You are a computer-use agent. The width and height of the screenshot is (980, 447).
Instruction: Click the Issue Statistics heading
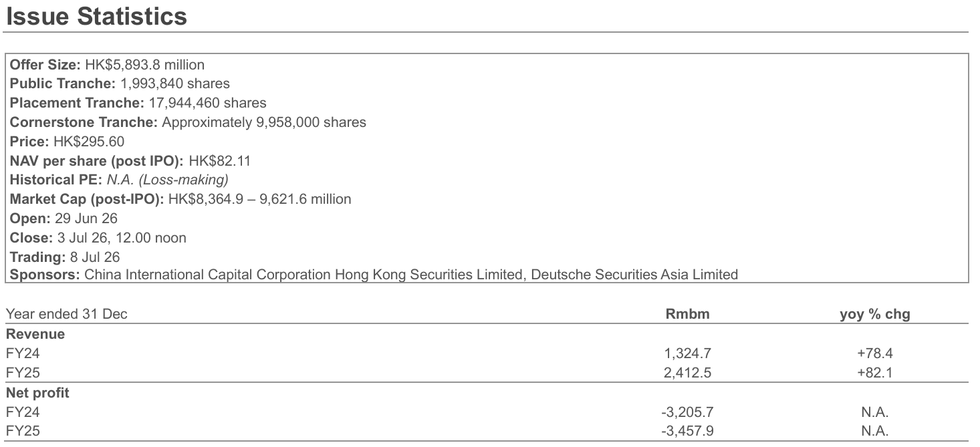click(x=96, y=16)
